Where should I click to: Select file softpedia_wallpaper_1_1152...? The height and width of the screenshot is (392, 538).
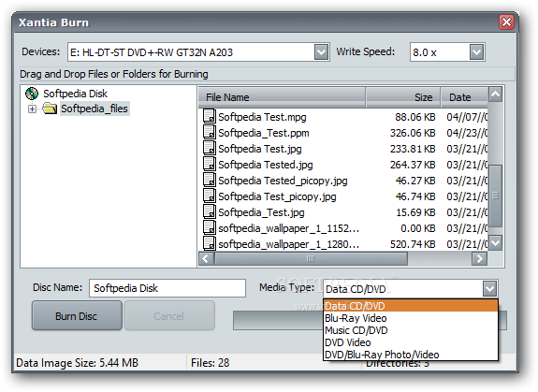point(288,228)
